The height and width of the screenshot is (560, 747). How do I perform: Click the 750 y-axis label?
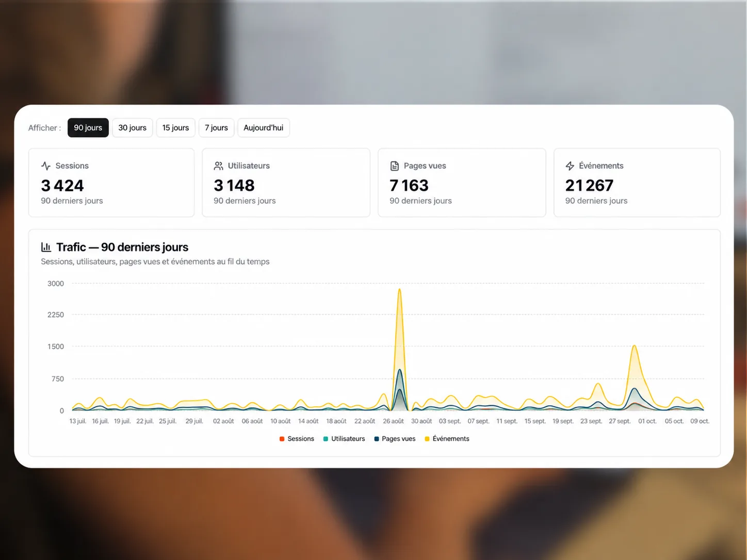pyautogui.click(x=58, y=379)
